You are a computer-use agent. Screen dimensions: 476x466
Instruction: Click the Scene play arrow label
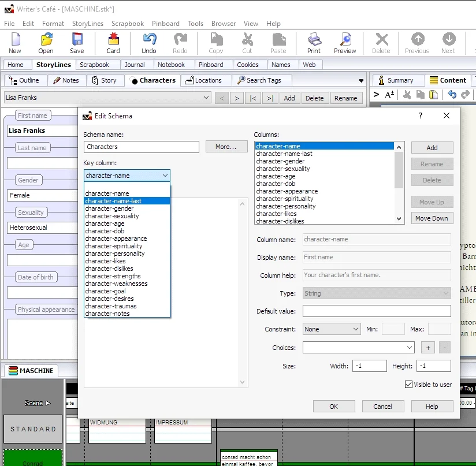(38, 403)
